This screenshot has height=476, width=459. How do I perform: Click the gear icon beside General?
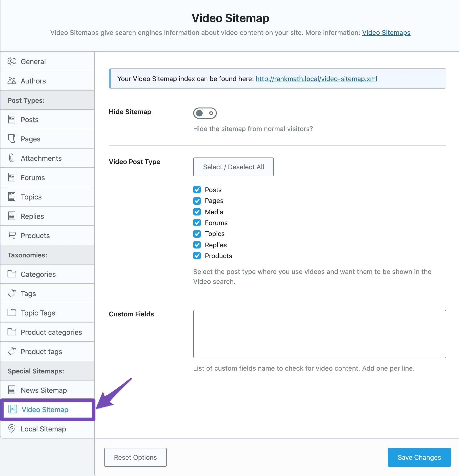click(12, 62)
